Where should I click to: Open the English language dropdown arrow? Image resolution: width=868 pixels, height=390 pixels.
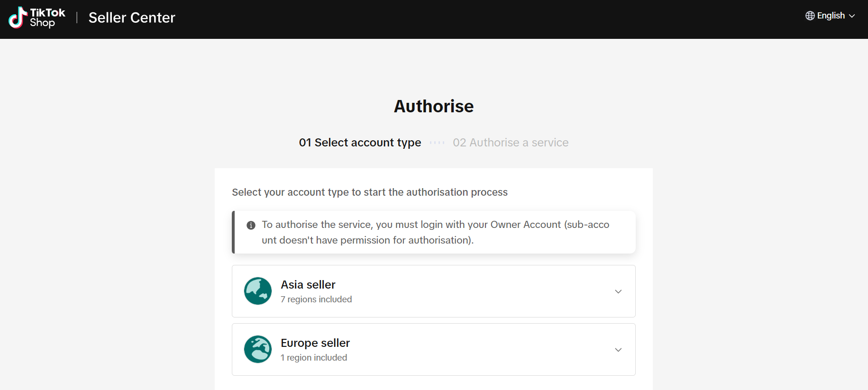point(852,16)
